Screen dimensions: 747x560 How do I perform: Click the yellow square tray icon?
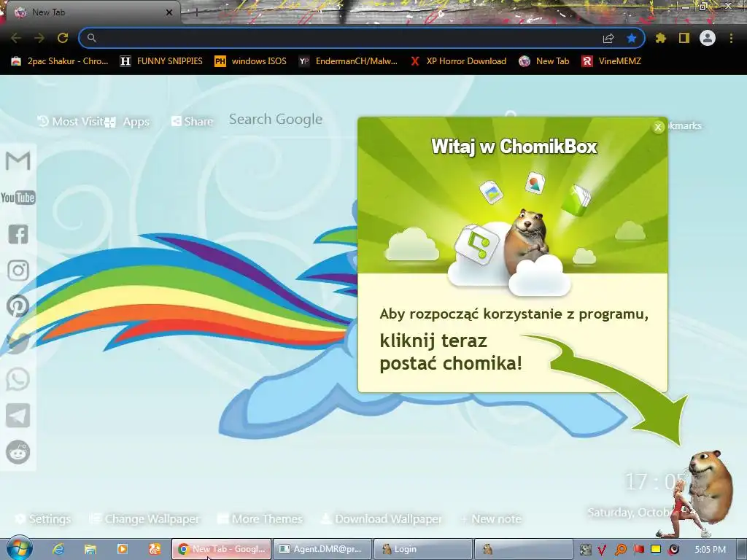coord(656,549)
